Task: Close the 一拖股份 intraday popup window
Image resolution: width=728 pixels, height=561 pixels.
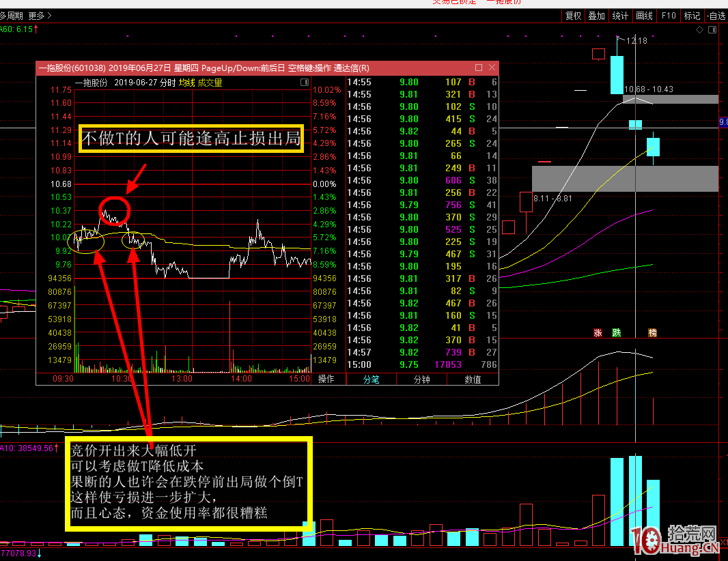Action: pyautogui.click(x=492, y=68)
